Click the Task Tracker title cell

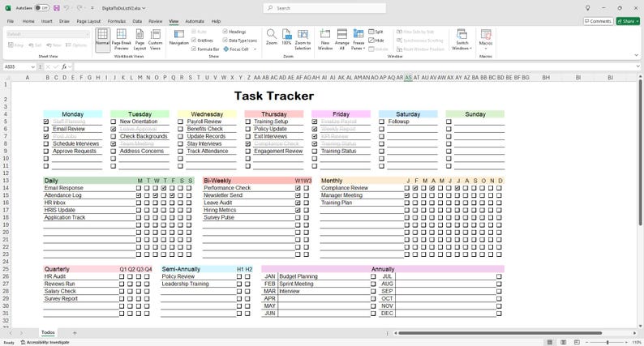[x=274, y=96]
